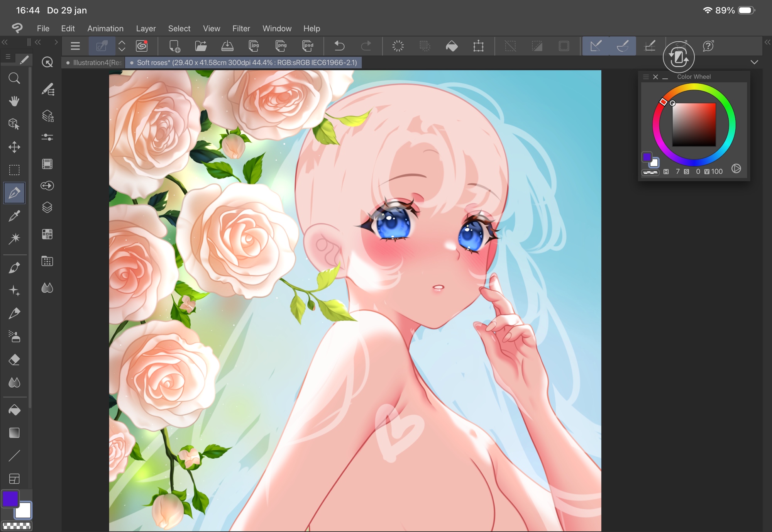Open the Layers palette icon
The width and height of the screenshot is (772, 532).
(x=47, y=207)
